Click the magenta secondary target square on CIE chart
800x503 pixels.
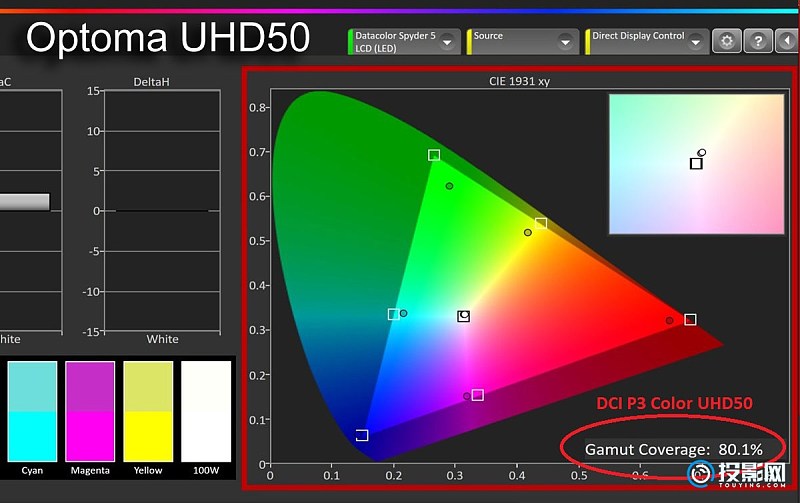point(478,395)
